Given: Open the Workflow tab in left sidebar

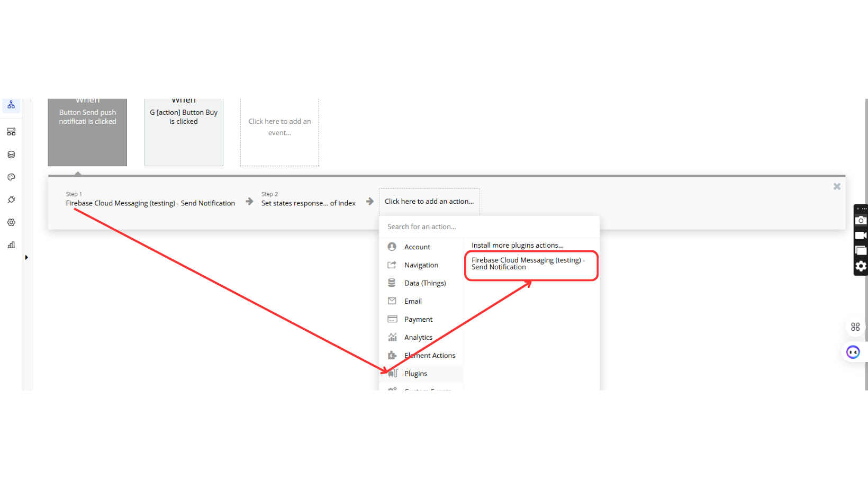Looking at the screenshot, I should click(x=11, y=105).
